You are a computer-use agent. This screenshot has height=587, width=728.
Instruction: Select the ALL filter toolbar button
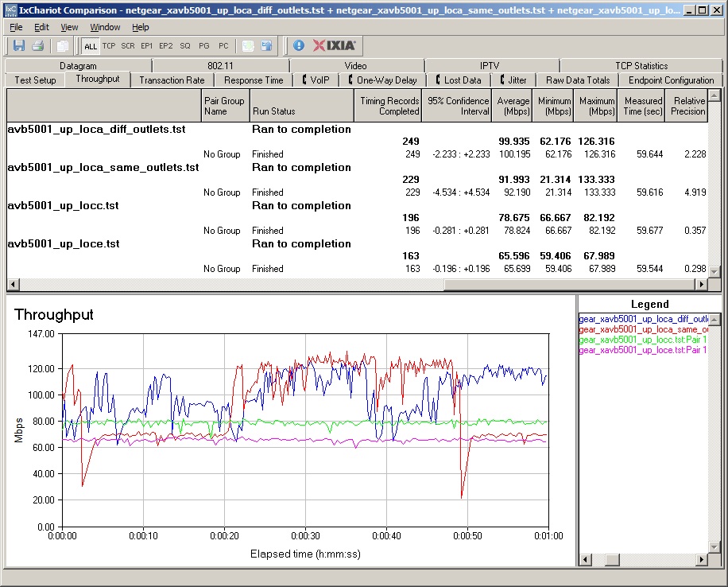pos(91,46)
